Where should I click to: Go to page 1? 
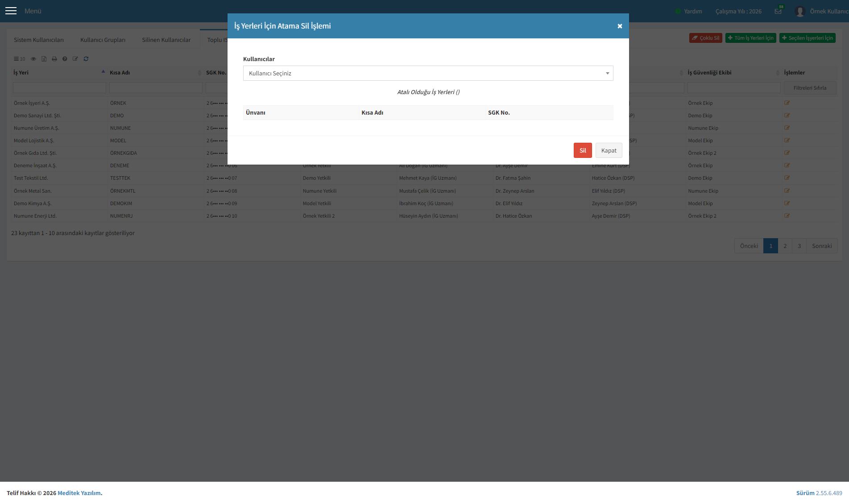click(770, 246)
